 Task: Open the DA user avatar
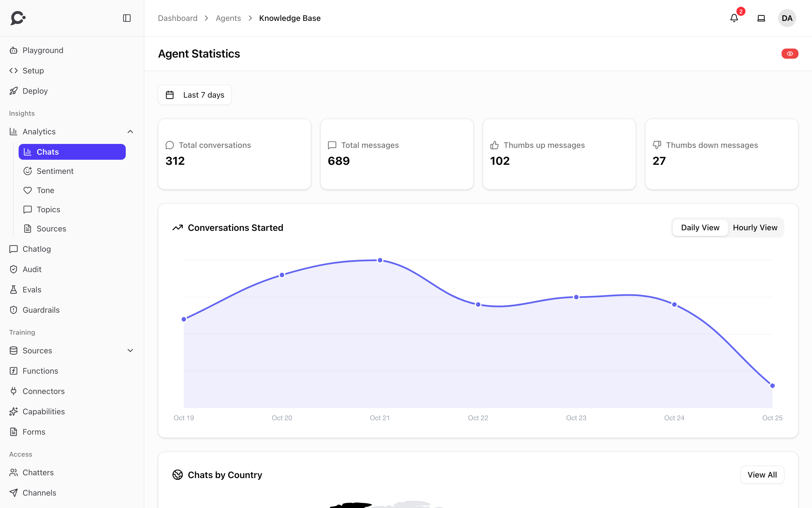pyautogui.click(x=787, y=18)
